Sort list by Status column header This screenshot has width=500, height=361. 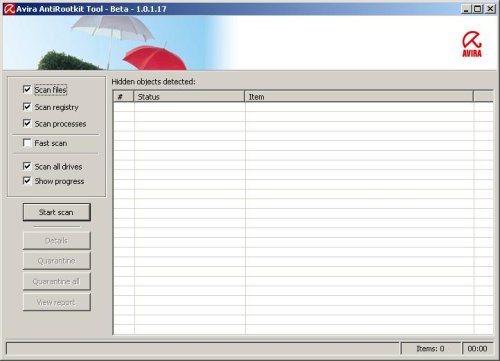click(189, 97)
